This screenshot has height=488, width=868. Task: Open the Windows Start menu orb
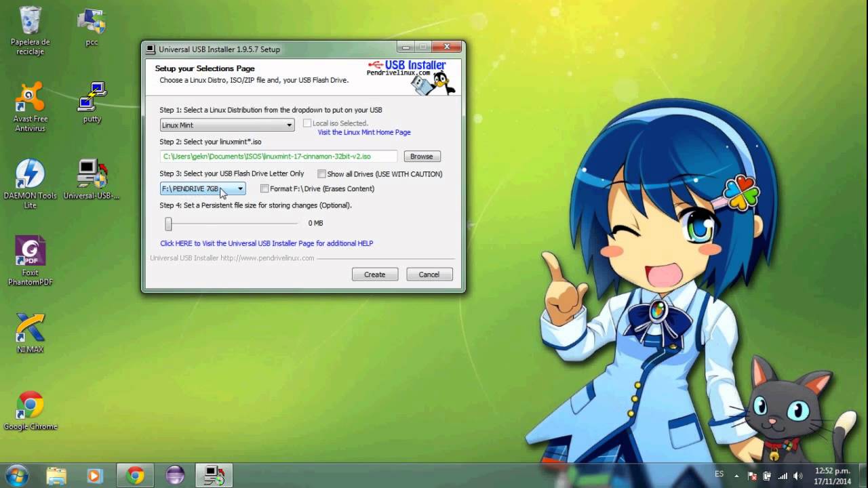pos(16,475)
